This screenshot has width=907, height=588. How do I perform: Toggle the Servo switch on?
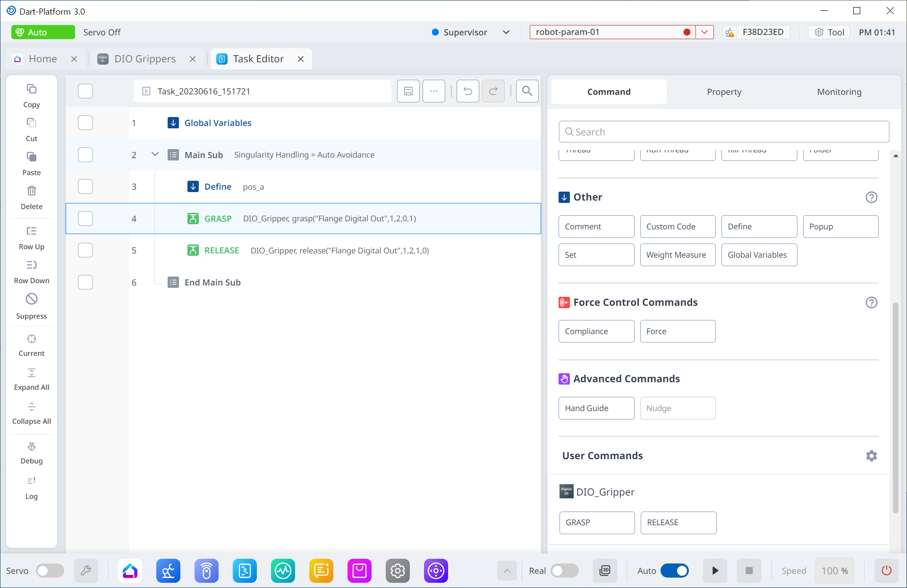tap(50, 571)
